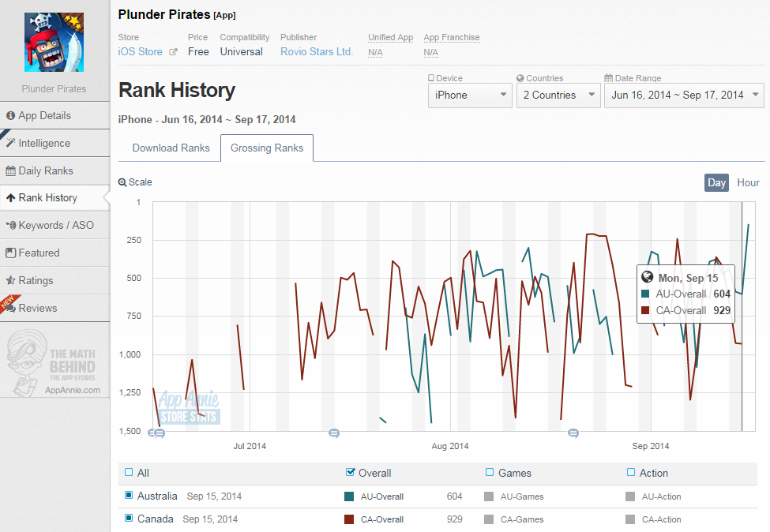Switch chart granularity to Day

(716, 182)
